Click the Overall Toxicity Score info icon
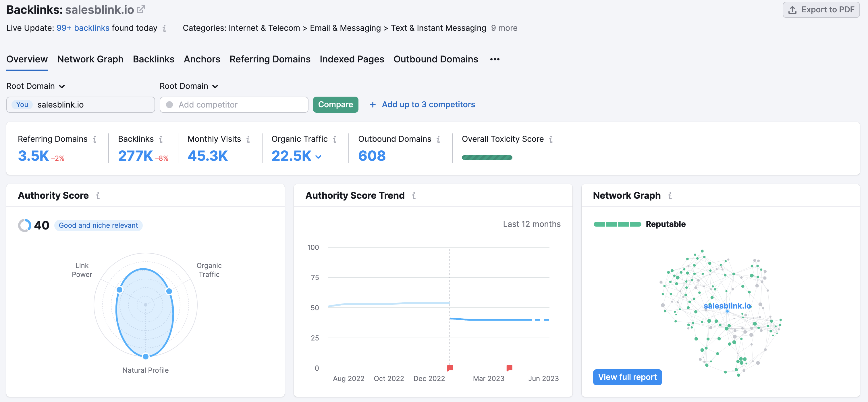 (x=551, y=139)
